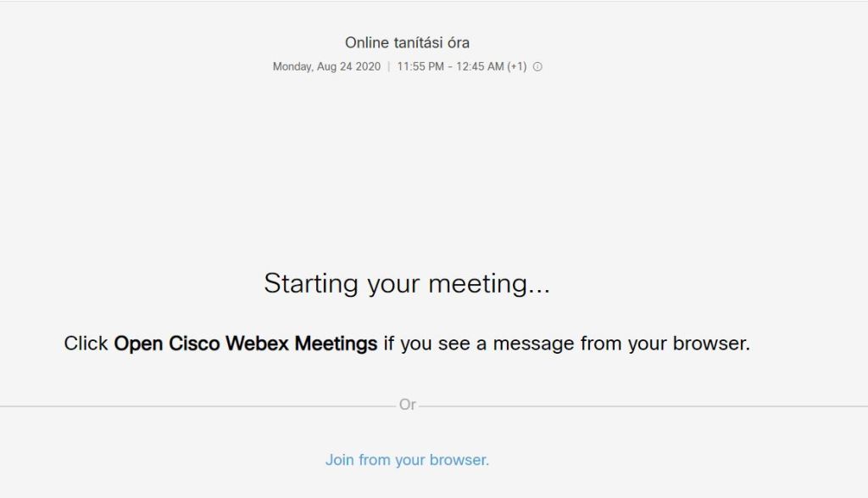Click the divider line left of Or
Viewport: 868px width, 498px height.
pos(195,406)
